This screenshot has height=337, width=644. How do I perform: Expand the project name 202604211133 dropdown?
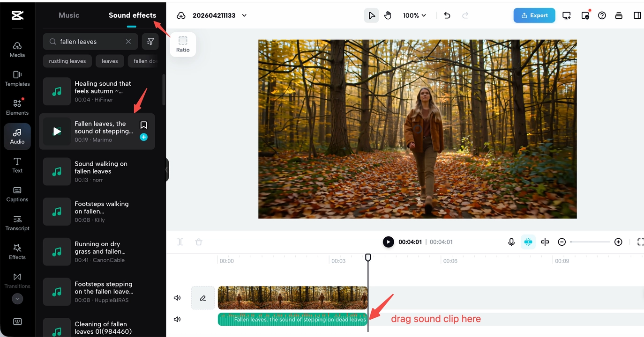click(244, 15)
